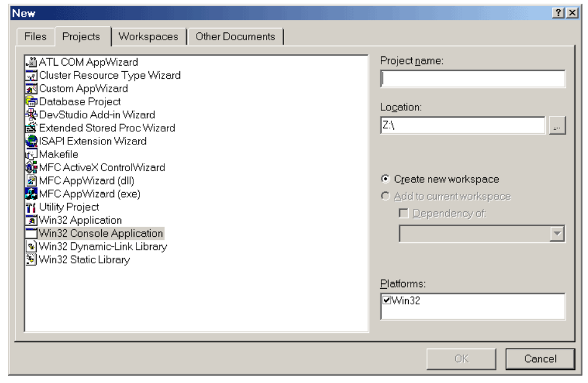Click the MFC AppWizard (exe) icon
Screen dimensions: 588x383
click(x=32, y=194)
